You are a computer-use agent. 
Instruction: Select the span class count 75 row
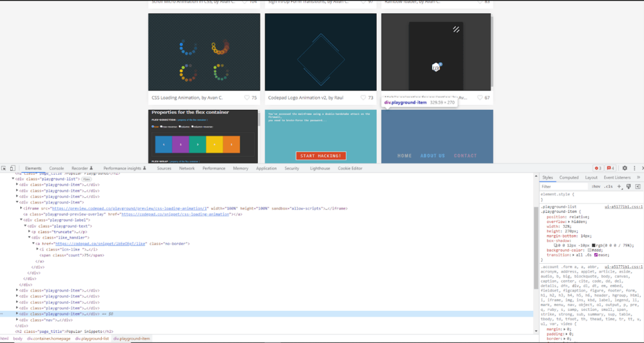(72, 255)
